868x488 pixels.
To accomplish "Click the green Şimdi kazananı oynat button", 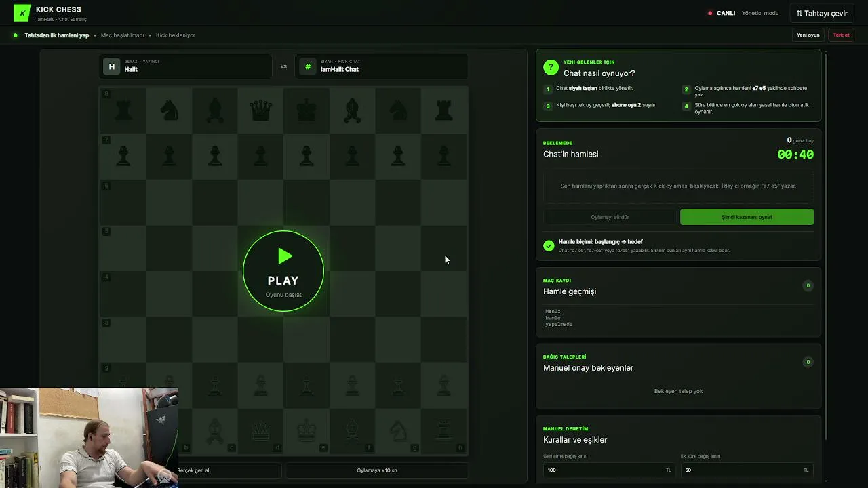I will 747,217.
